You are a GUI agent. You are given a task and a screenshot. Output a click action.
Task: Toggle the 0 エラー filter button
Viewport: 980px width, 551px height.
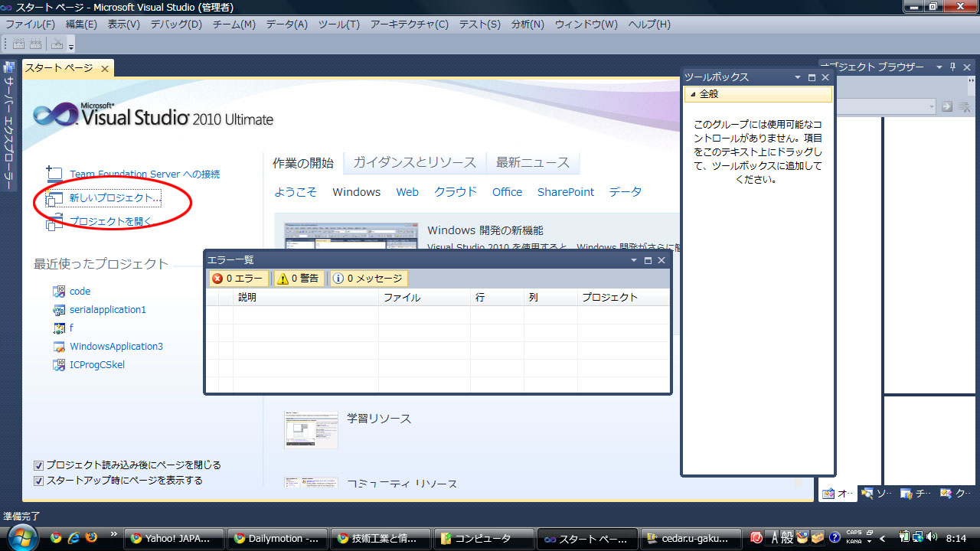pyautogui.click(x=238, y=279)
